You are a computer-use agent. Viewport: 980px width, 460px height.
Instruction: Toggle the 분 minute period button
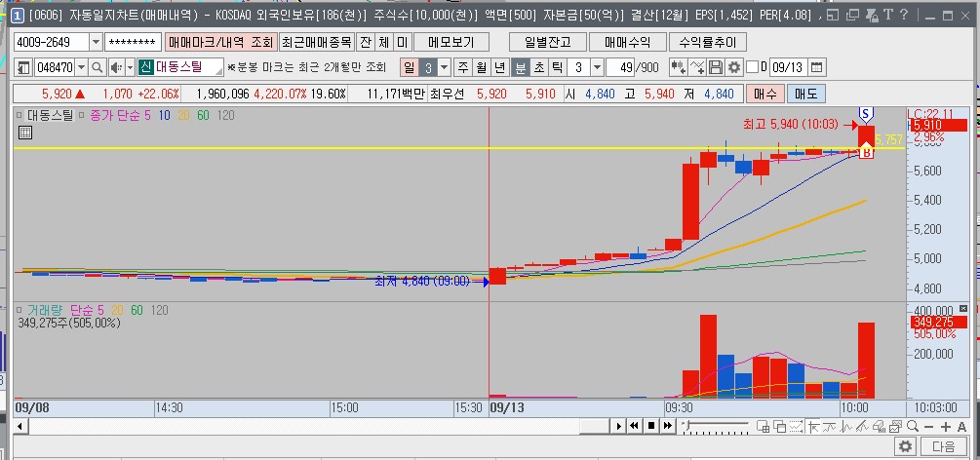tap(520, 67)
